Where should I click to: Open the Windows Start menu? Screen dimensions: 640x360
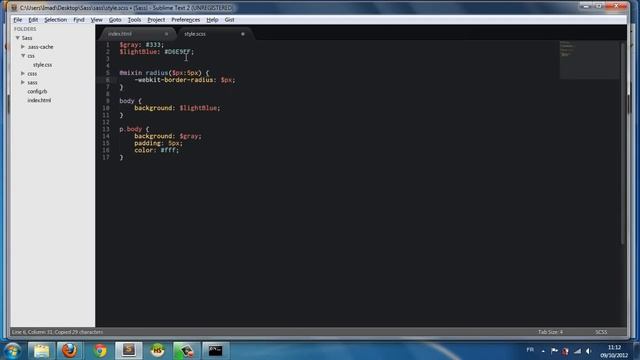point(12,351)
